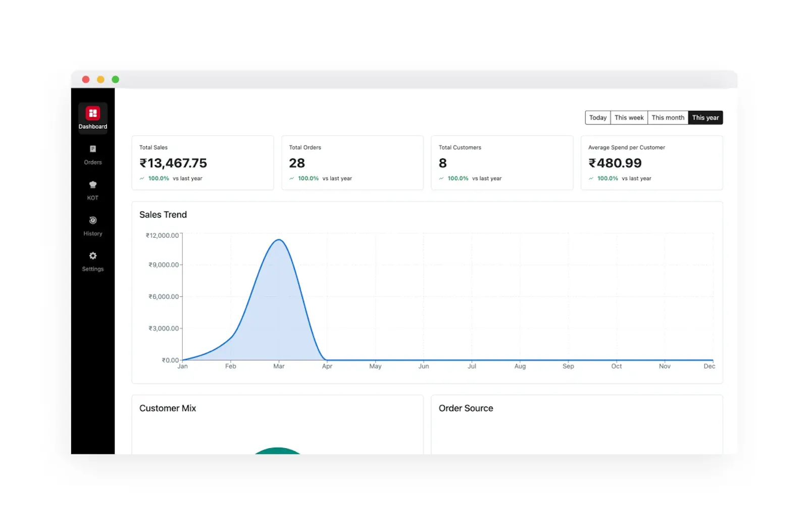Select the This week time range

coord(629,118)
